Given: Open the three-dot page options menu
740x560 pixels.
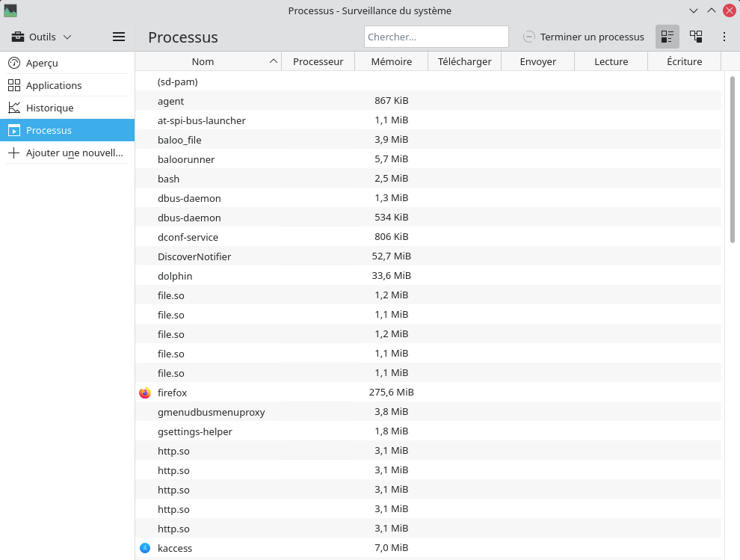Looking at the screenshot, I should [724, 37].
